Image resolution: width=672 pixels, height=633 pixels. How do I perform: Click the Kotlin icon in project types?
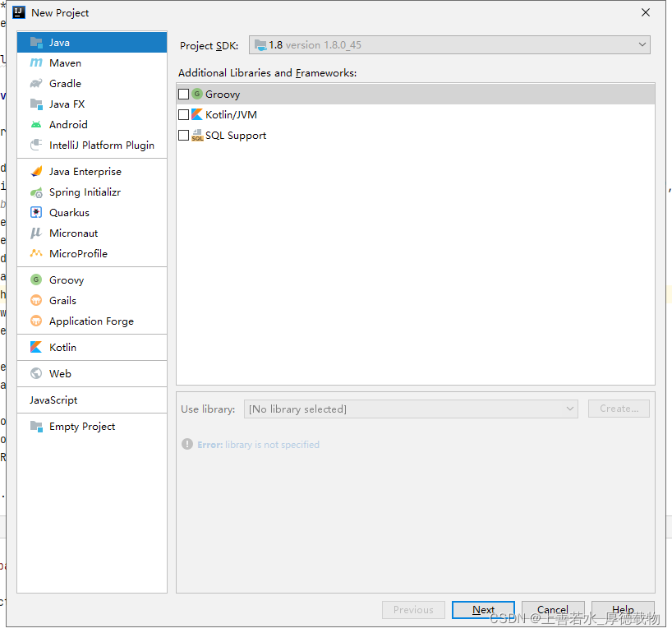(36, 348)
